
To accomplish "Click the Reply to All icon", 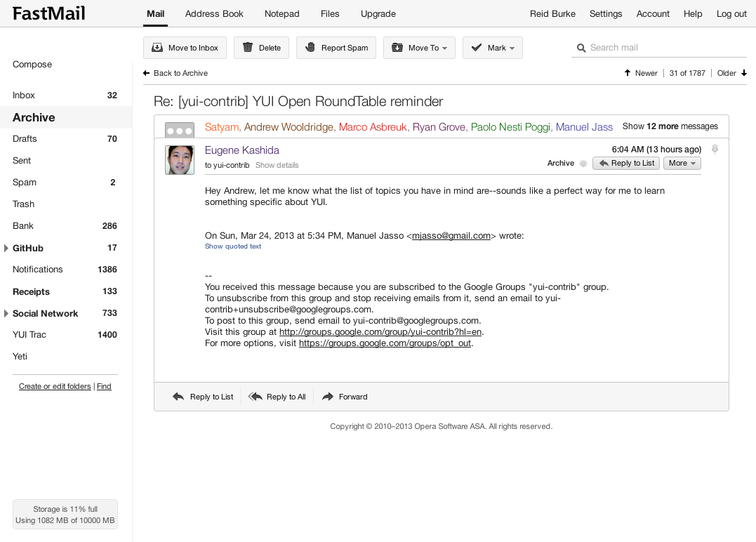I will pyautogui.click(x=256, y=397).
